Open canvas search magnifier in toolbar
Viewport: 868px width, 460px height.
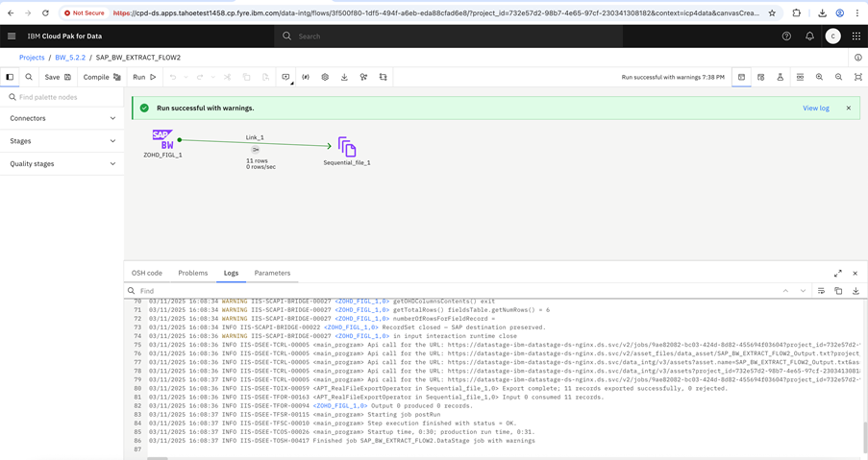29,77
